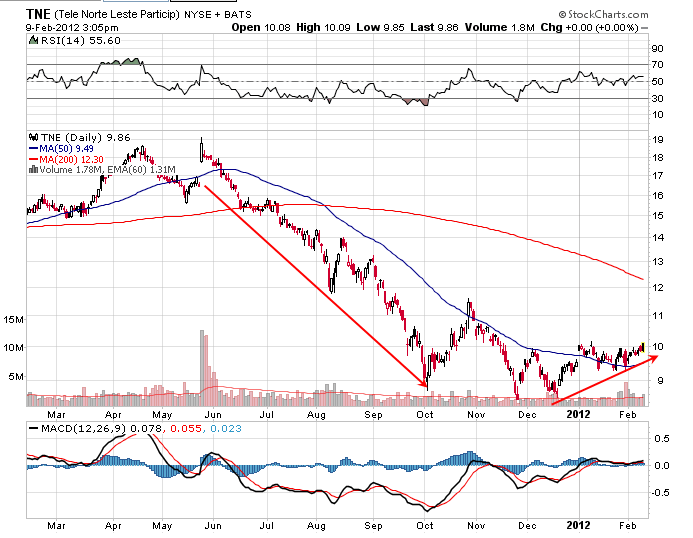Screen dimensions: 693x538
Task: Click the Jun label under the price panel
Action: click(x=213, y=415)
